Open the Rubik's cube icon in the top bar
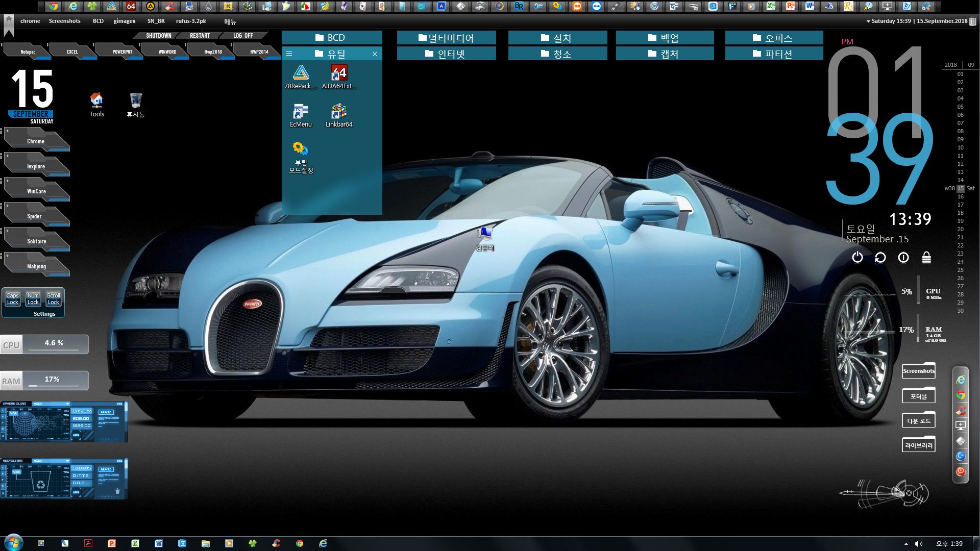Screen dimensions: 980x551 (x=248, y=7)
